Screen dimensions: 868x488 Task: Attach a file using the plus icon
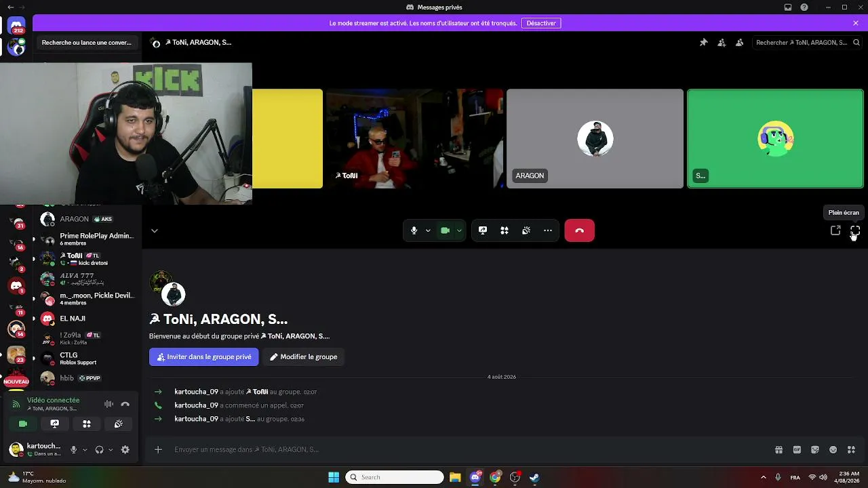[x=158, y=449]
